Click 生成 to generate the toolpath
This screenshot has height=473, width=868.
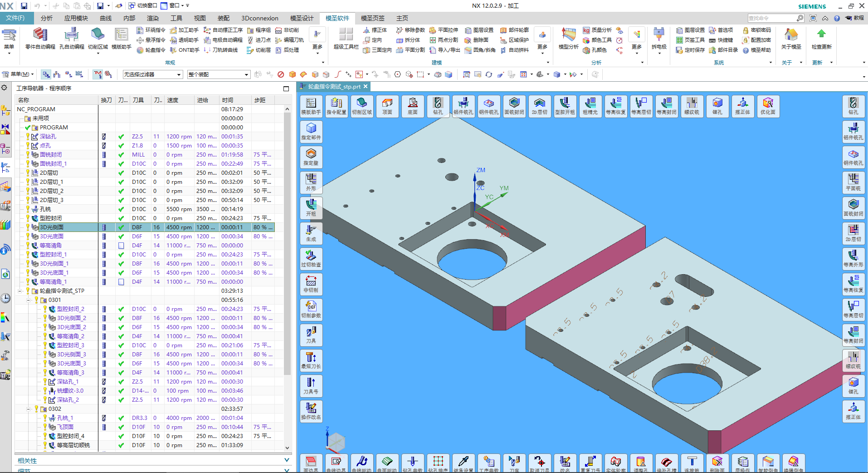(x=311, y=233)
